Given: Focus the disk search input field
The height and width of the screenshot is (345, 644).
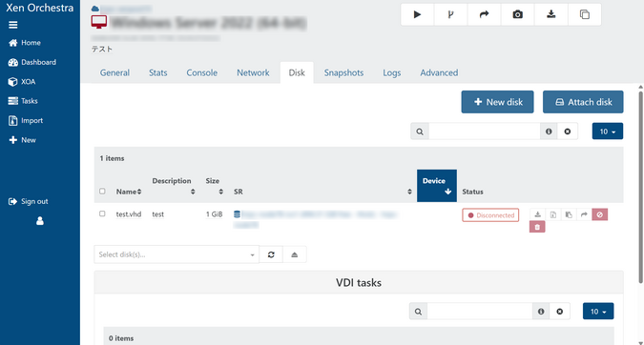Looking at the screenshot, I should [x=485, y=132].
